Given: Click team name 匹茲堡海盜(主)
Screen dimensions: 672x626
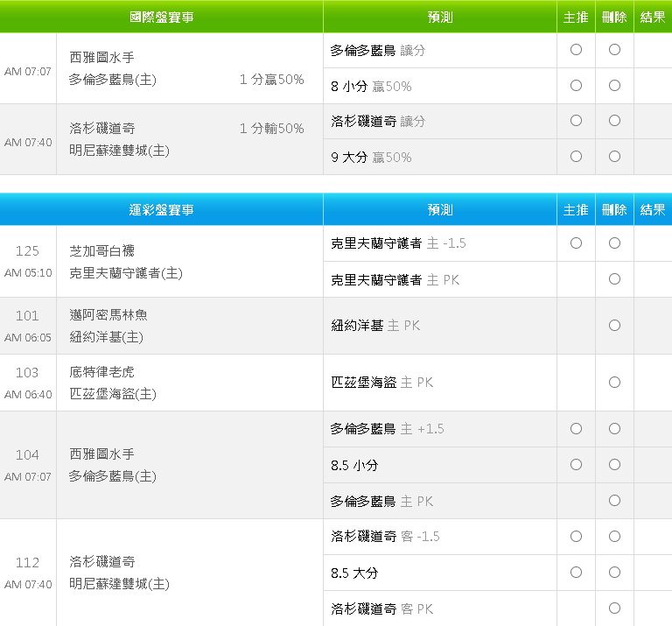Looking at the screenshot, I should pos(113,394).
